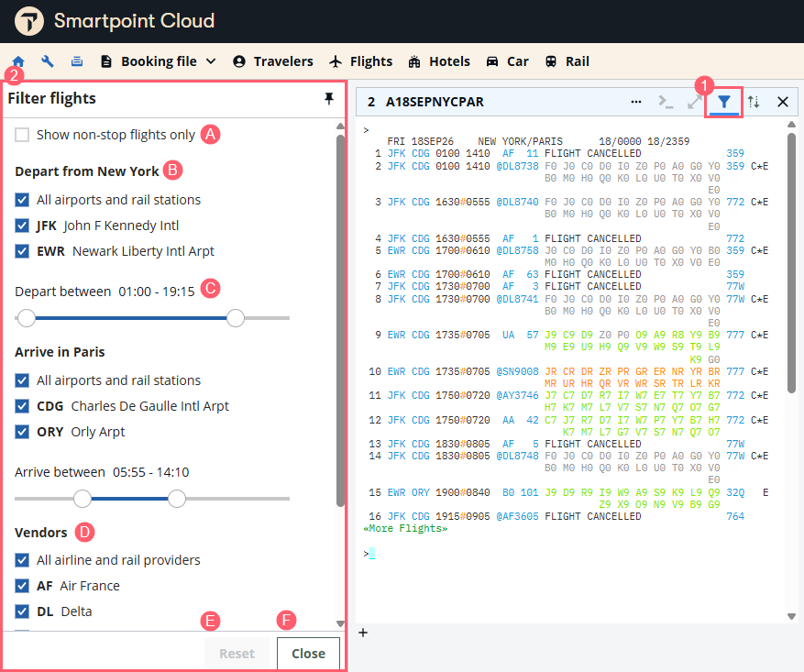Add a new terminal with plus icon
This screenshot has height=672, width=804.
pyautogui.click(x=363, y=633)
